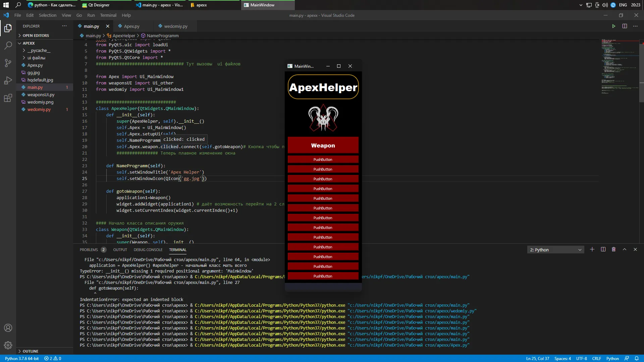Open notifications bell in status bar

coord(637,358)
